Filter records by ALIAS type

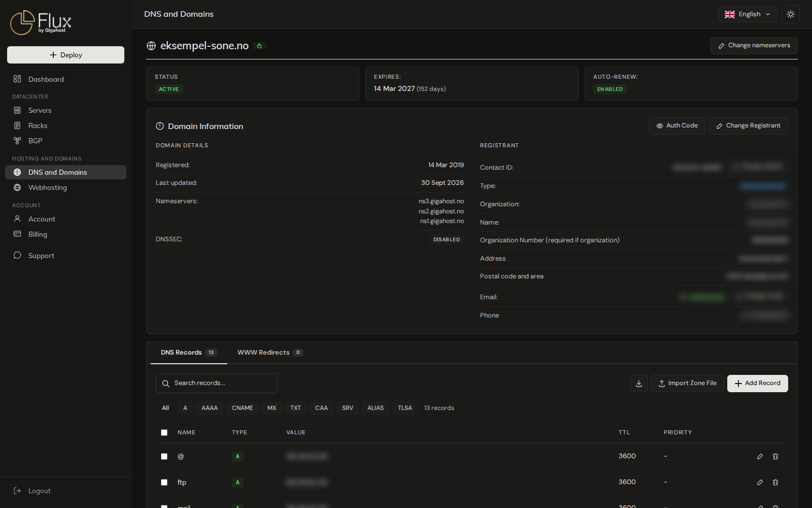point(376,408)
